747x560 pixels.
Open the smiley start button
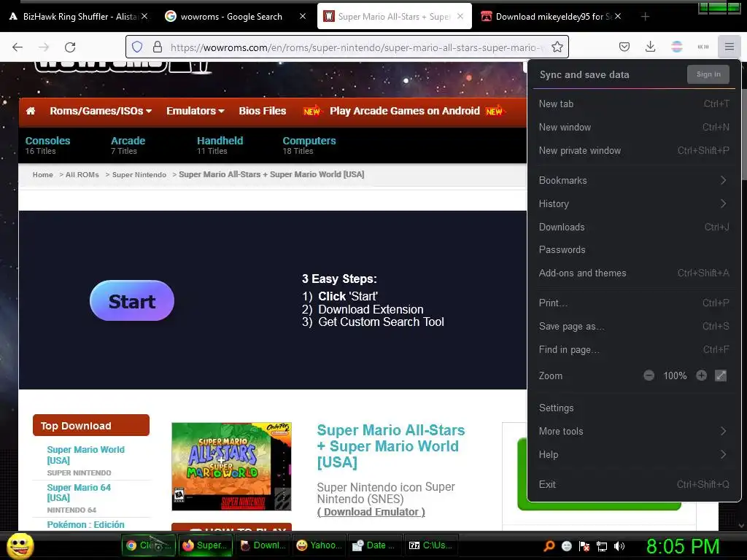[x=20, y=546]
